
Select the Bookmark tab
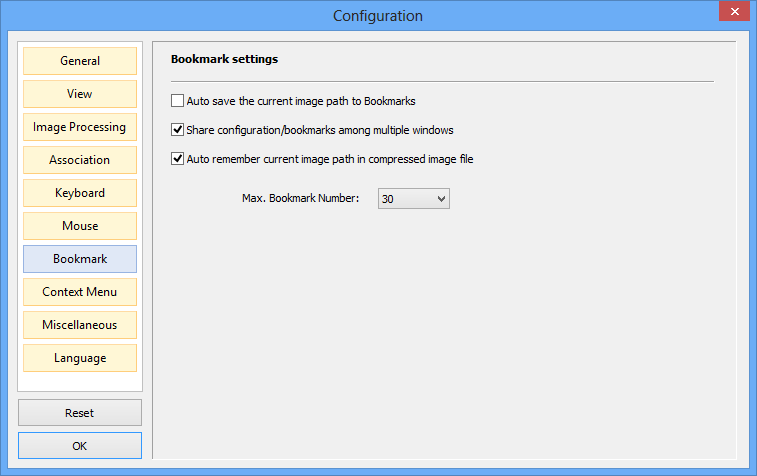tap(80, 259)
